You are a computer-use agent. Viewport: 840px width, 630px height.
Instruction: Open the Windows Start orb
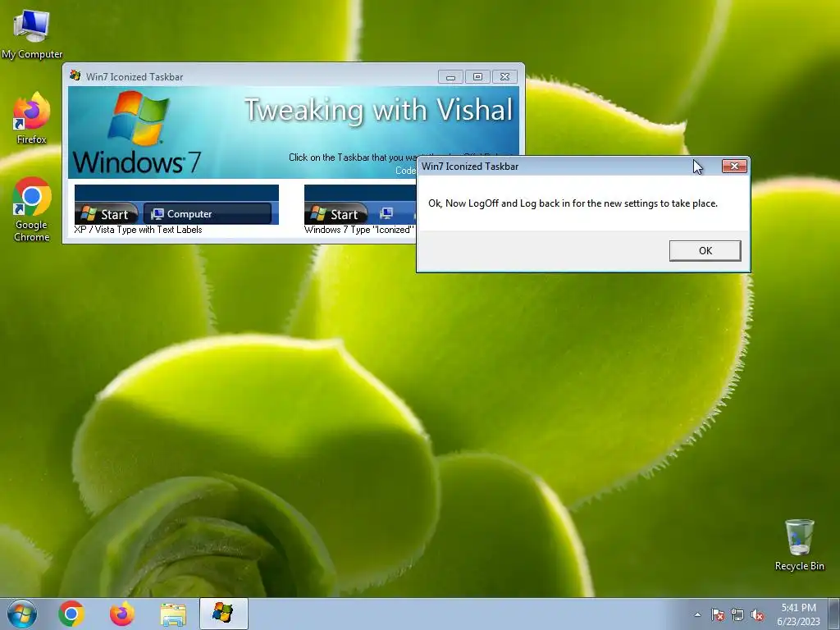click(22, 614)
